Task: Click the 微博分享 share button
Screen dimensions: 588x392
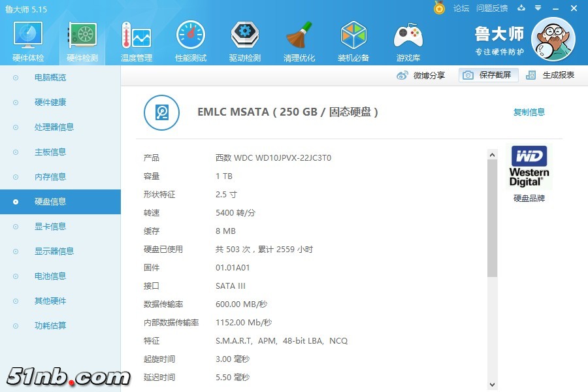Action: [x=421, y=75]
